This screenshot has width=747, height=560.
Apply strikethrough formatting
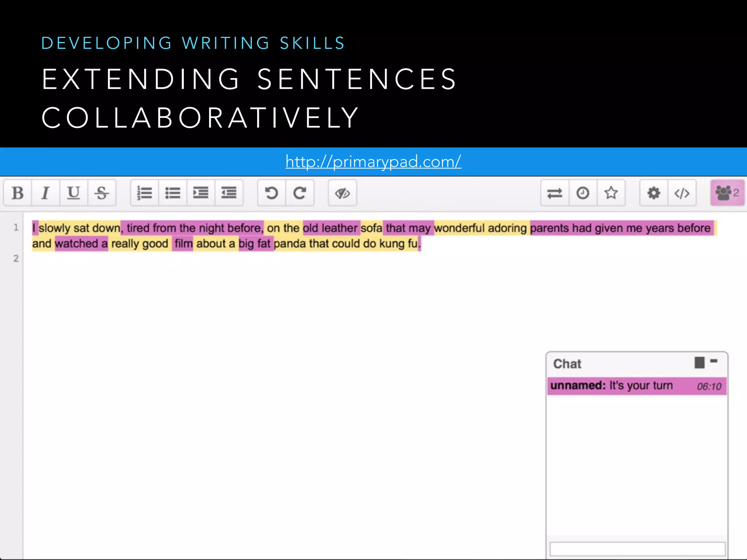click(x=102, y=193)
